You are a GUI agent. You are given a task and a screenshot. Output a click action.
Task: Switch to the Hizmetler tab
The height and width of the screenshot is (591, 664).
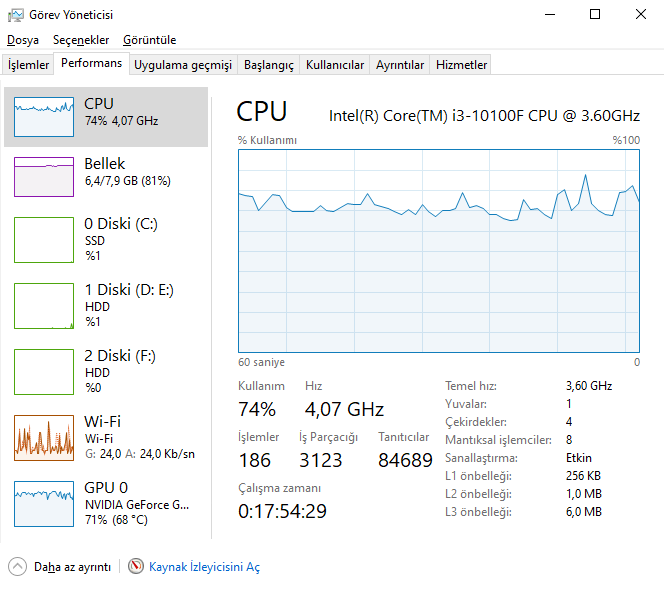pos(462,65)
